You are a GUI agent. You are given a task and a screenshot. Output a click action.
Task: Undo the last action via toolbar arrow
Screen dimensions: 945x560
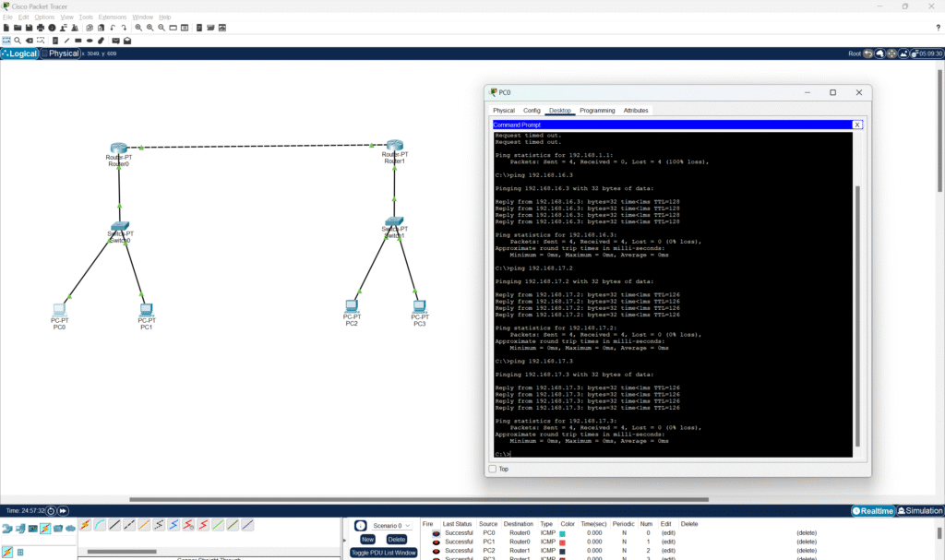click(113, 28)
